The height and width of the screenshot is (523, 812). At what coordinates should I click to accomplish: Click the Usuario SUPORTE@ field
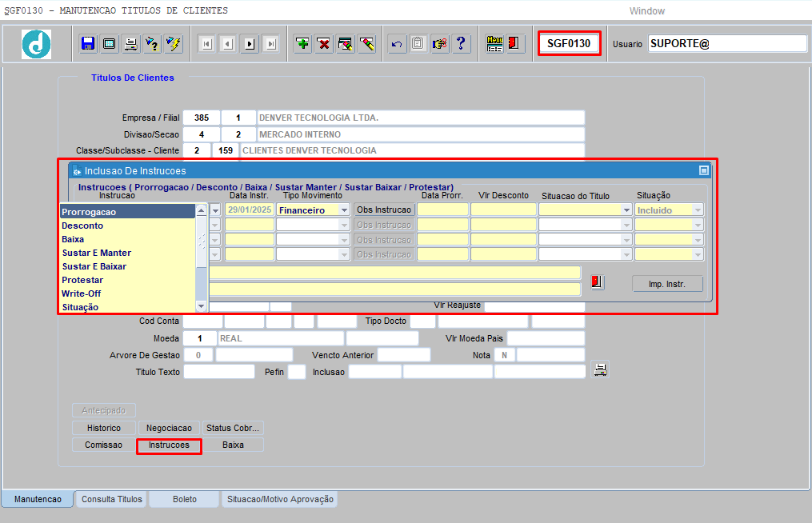coord(727,43)
